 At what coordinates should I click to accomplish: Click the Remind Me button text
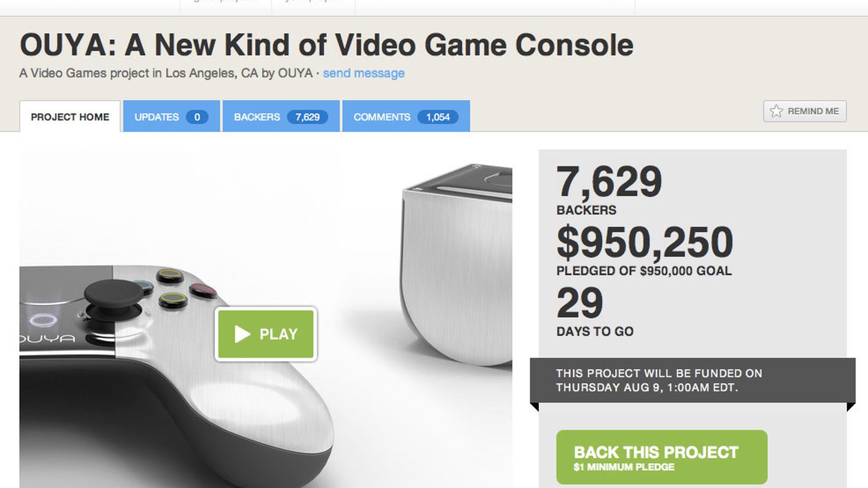point(813,111)
